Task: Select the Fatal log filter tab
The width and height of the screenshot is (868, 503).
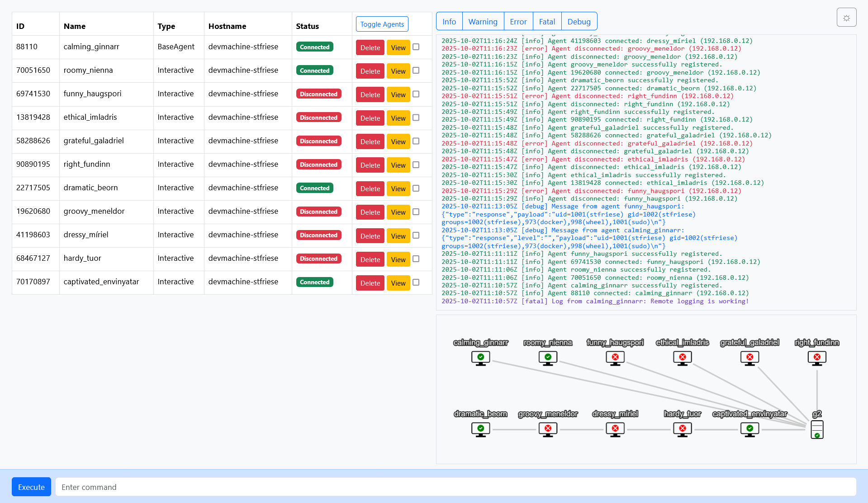Action: pyautogui.click(x=546, y=22)
